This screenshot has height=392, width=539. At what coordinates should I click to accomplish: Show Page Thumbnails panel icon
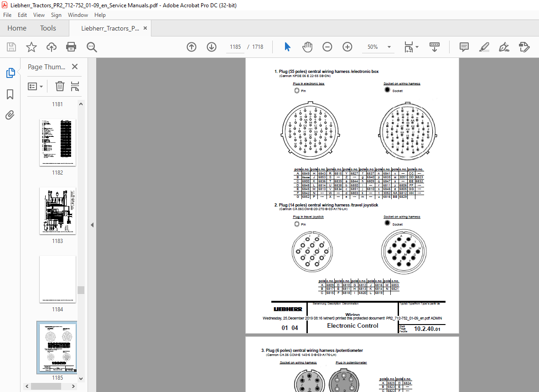[10, 73]
